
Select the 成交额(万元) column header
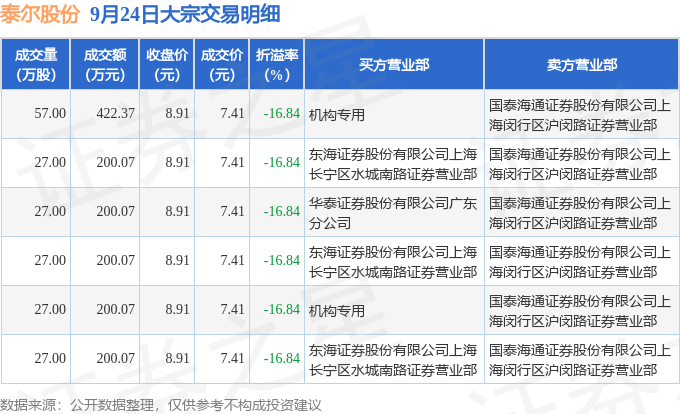pyautogui.click(x=105, y=64)
